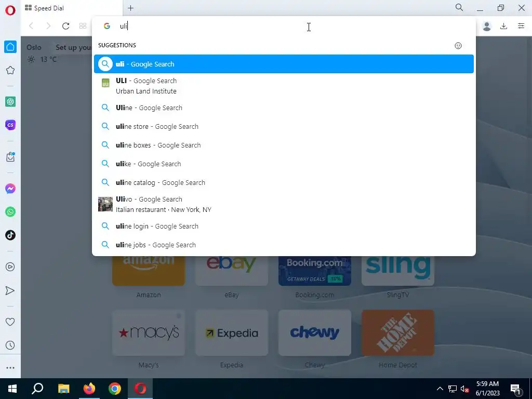The height and width of the screenshot is (399, 532).
Task: Open the downloads icon
Action: point(504,26)
